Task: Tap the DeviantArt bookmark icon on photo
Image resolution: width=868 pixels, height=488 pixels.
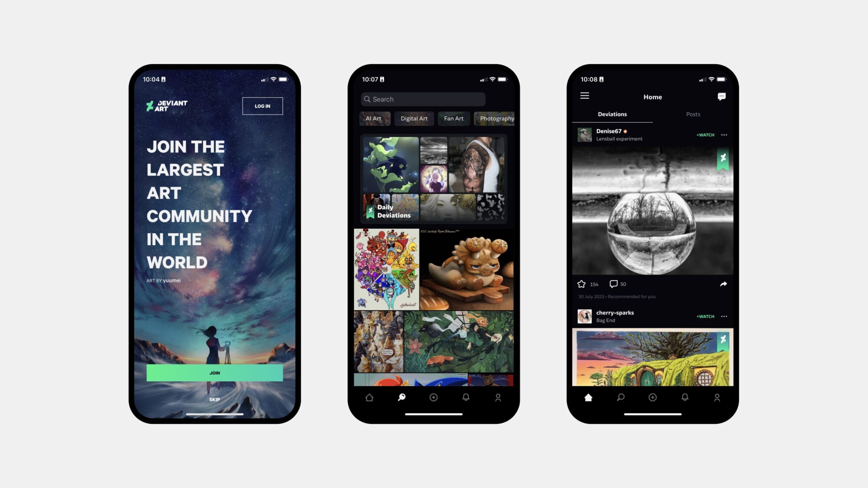Action: [723, 158]
